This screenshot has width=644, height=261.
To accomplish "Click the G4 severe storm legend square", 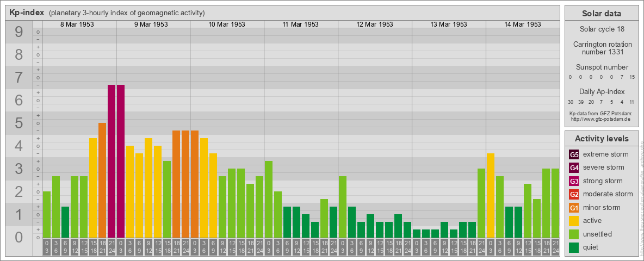I will point(574,168).
